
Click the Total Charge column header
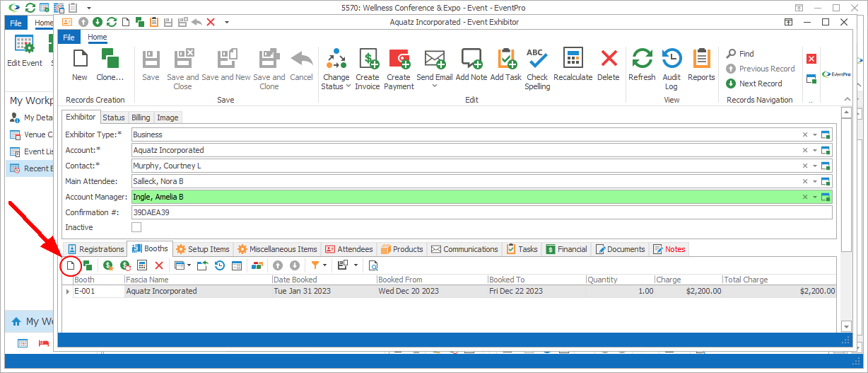(779, 280)
